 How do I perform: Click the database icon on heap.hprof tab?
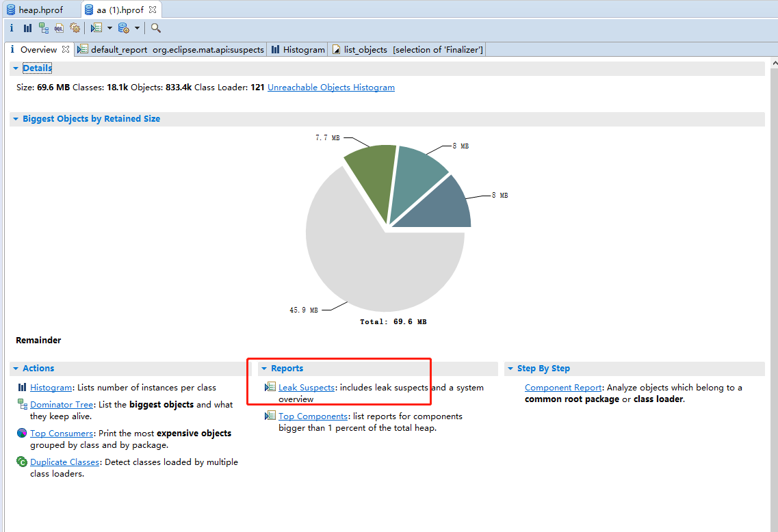pos(11,10)
